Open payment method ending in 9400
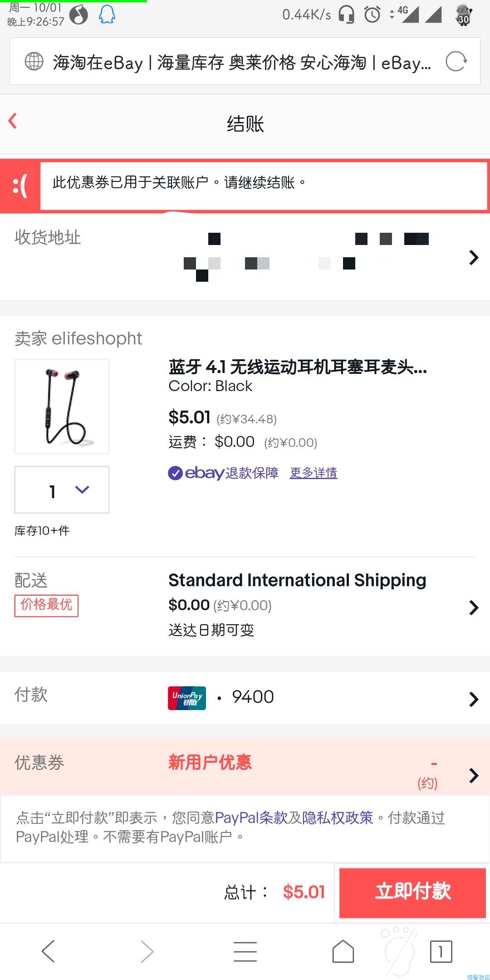 click(474, 699)
